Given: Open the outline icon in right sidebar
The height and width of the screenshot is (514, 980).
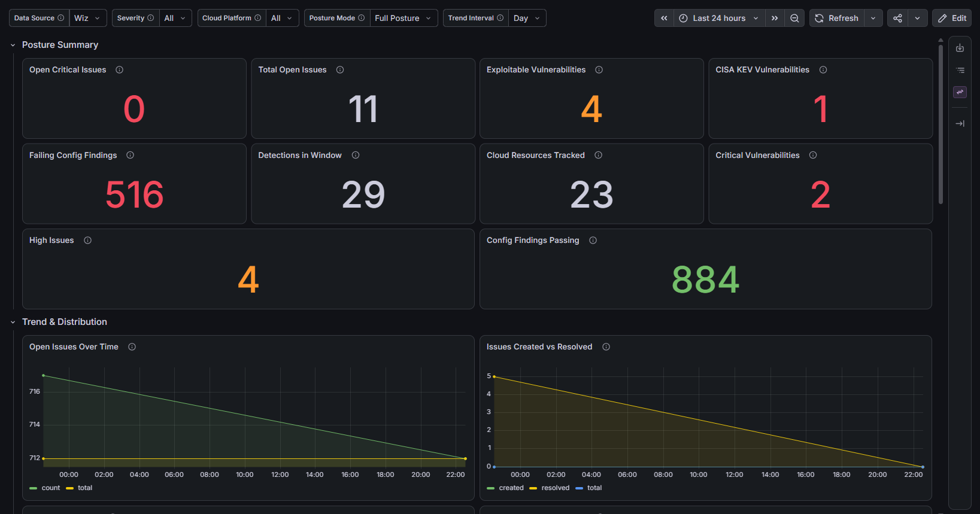Looking at the screenshot, I should point(960,70).
